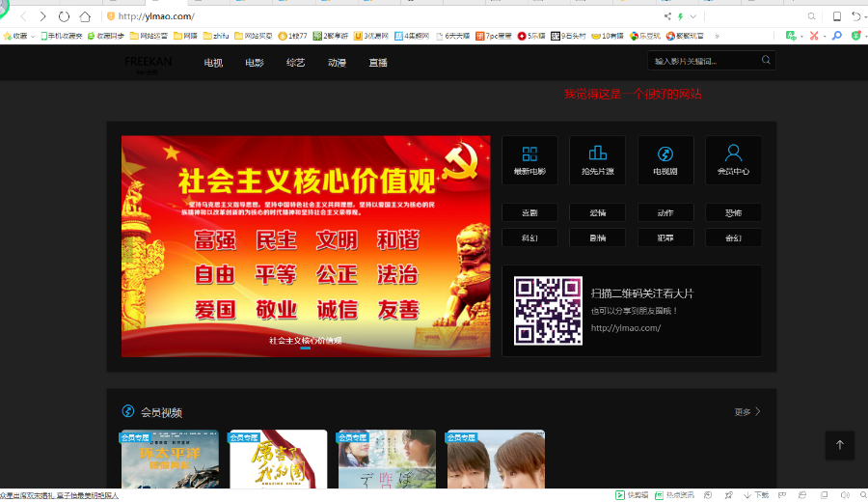
Task: Expand the scissors tool dropdown arrow
Action: coord(825,37)
